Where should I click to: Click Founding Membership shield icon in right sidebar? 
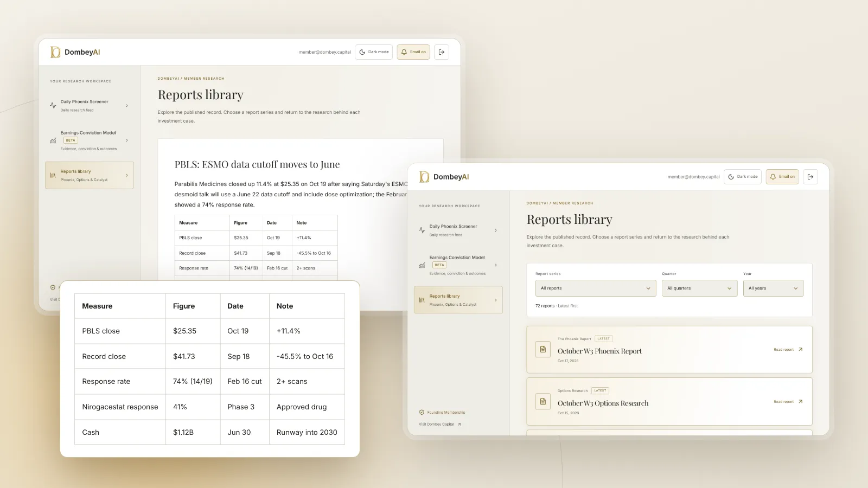pyautogui.click(x=422, y=413)
